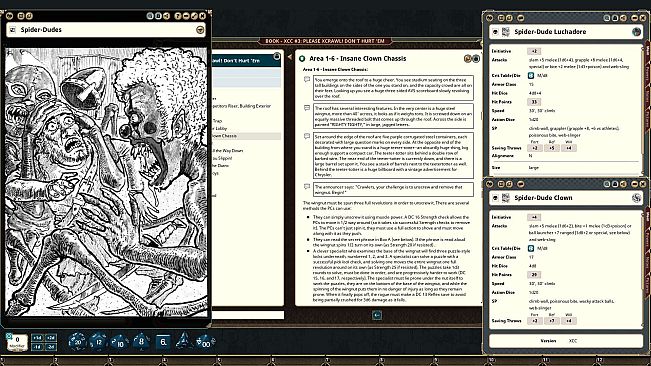Roll Luchadore Initiative +2

tap(534, 51)
